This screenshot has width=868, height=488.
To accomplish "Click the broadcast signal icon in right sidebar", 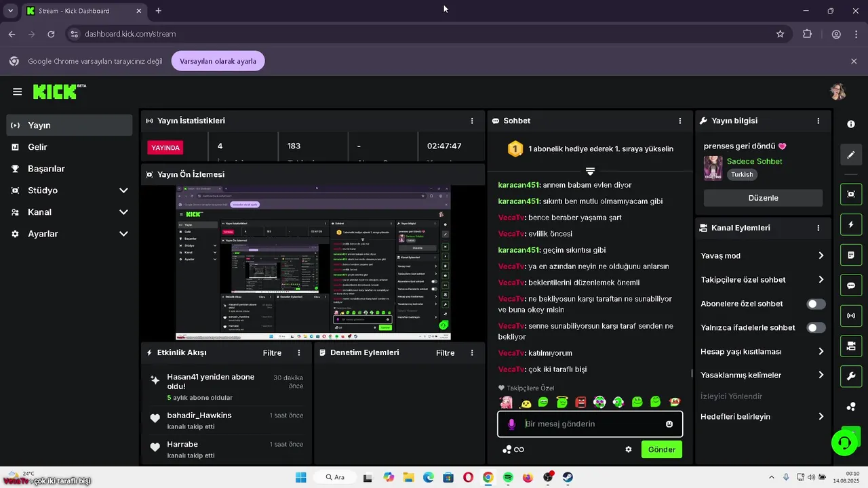I will [851, 316].
